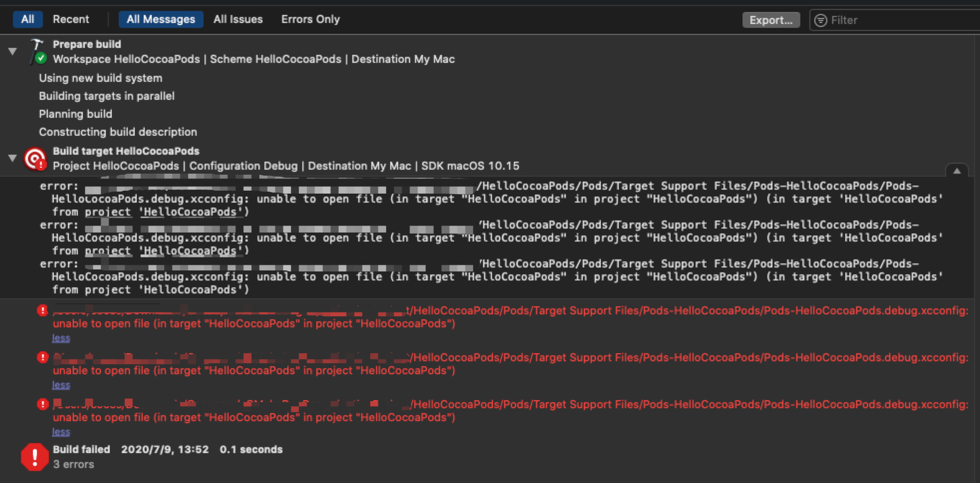
Task: Click the first red error icon
Action: 42,310
